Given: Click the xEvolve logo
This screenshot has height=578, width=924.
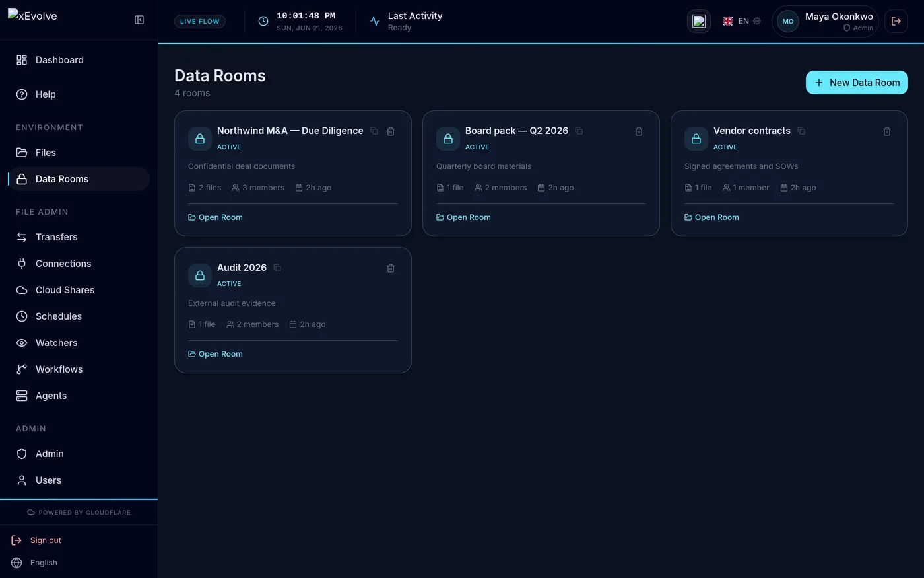Looking at the screenshot, I should [x=32, y=16].
